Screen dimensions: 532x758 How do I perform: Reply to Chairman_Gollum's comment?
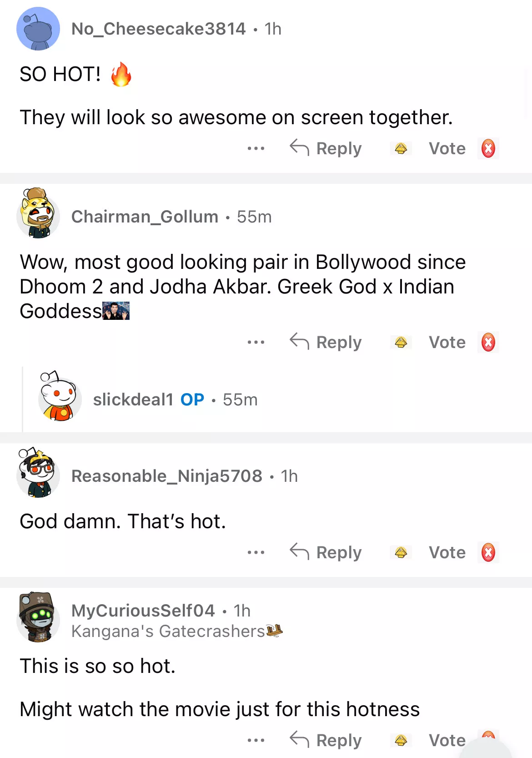click(326, 342)
